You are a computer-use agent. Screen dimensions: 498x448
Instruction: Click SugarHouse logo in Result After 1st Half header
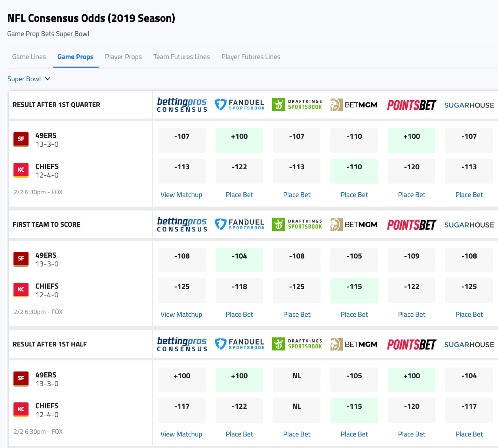tap(469, 345)
